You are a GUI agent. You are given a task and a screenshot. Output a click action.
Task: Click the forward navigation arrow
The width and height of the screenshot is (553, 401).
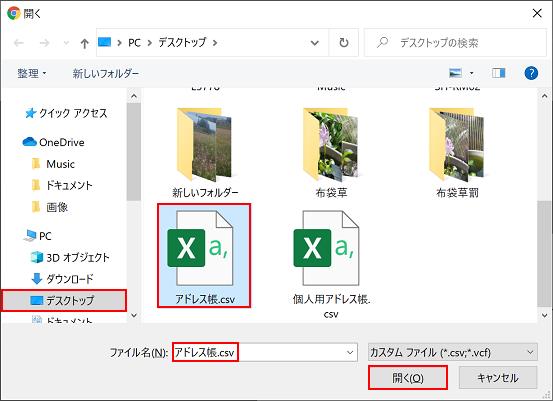point(44,43)
